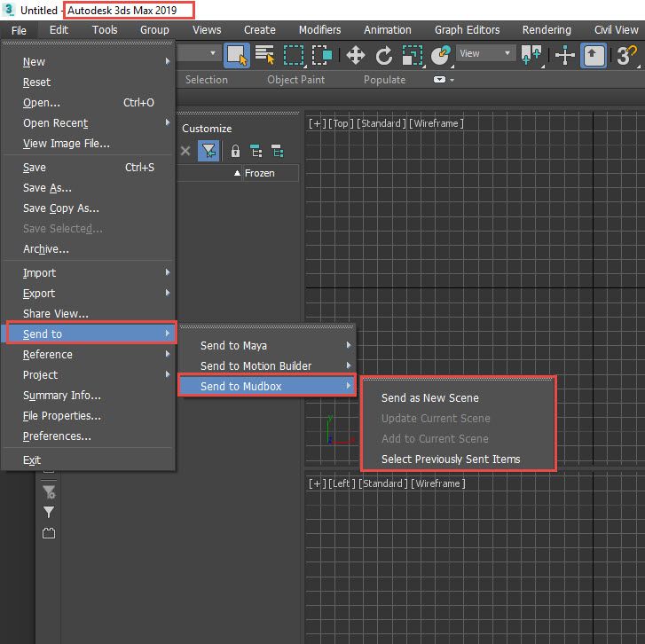
Task: Open the Edit menu
Action: pos(59,30)
